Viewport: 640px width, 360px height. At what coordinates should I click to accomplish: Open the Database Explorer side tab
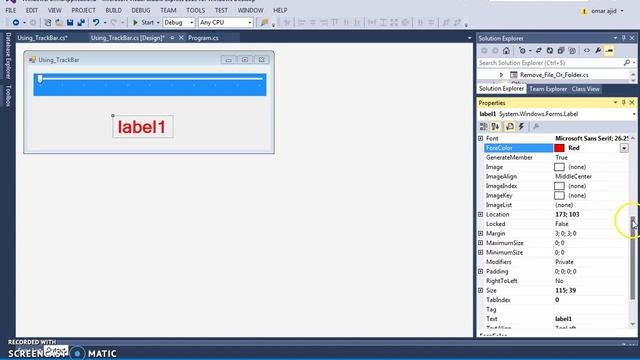(x=7, y=56)
